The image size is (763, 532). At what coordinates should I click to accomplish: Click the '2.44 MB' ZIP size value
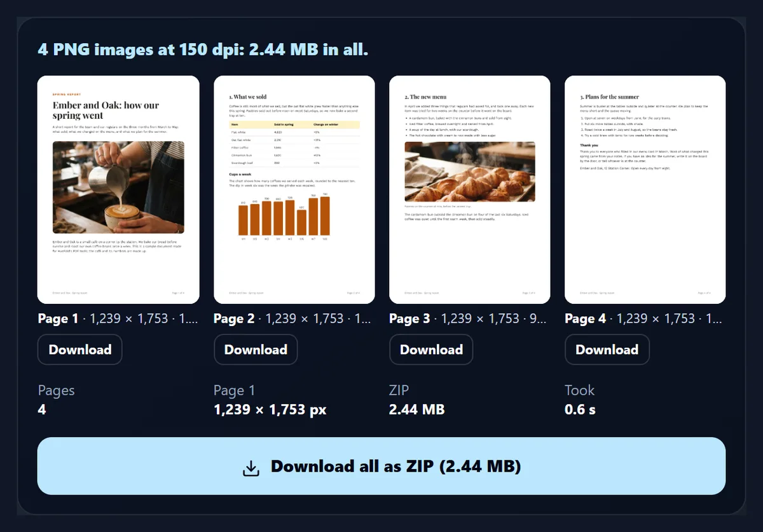pyautogui.click(x=416, y=409)
